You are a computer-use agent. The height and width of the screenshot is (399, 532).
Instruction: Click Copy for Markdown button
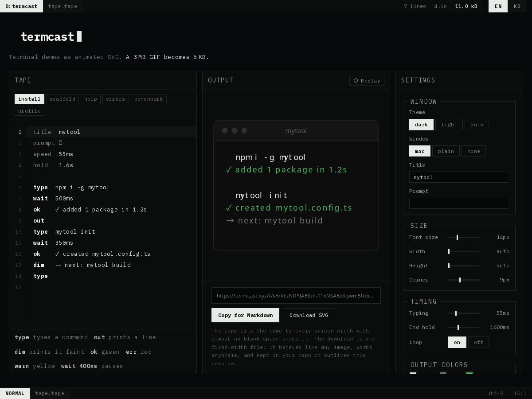245,315
